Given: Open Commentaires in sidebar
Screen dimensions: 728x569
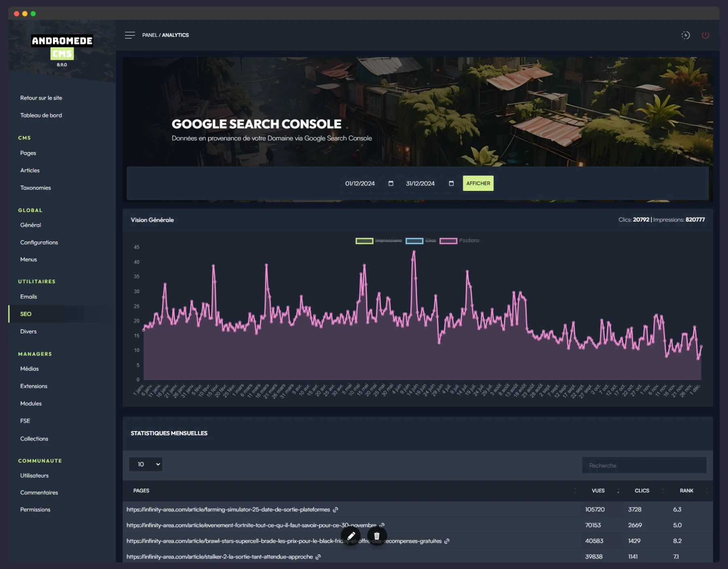Looking at the screenshot, I should pos(39,493).
